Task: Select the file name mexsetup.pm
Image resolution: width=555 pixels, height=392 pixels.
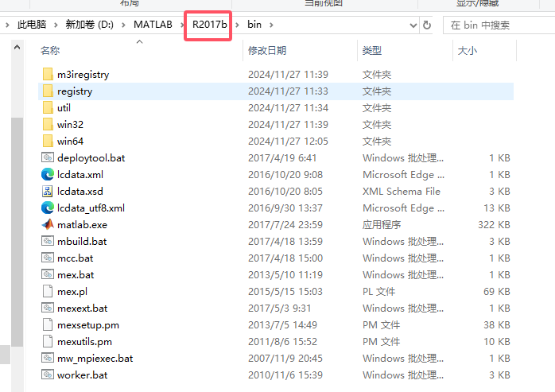Action: coord(88,325)
